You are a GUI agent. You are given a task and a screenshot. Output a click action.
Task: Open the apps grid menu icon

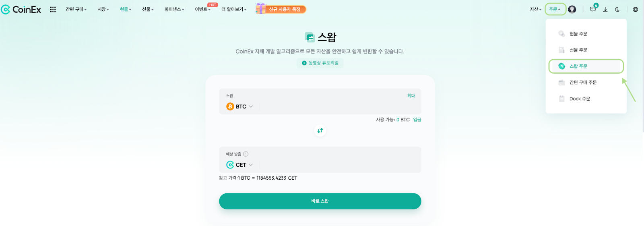[x=53, y=9]
